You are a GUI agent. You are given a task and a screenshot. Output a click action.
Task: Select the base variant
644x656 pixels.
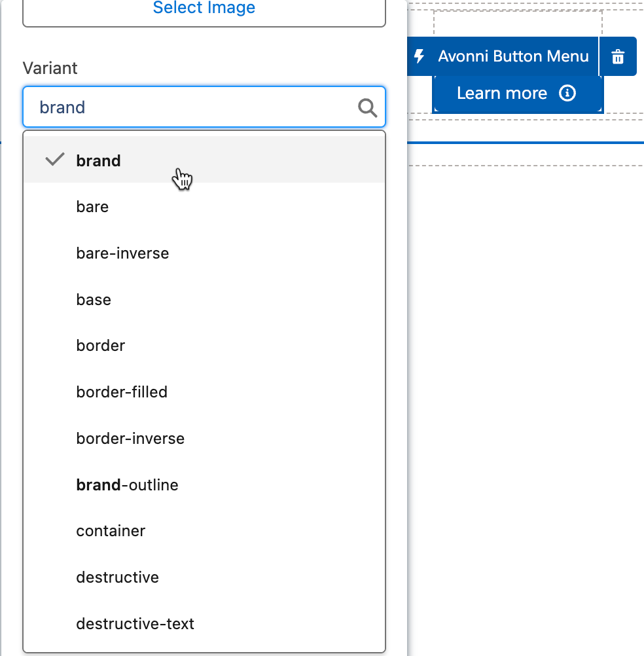[x=94, y=300]
